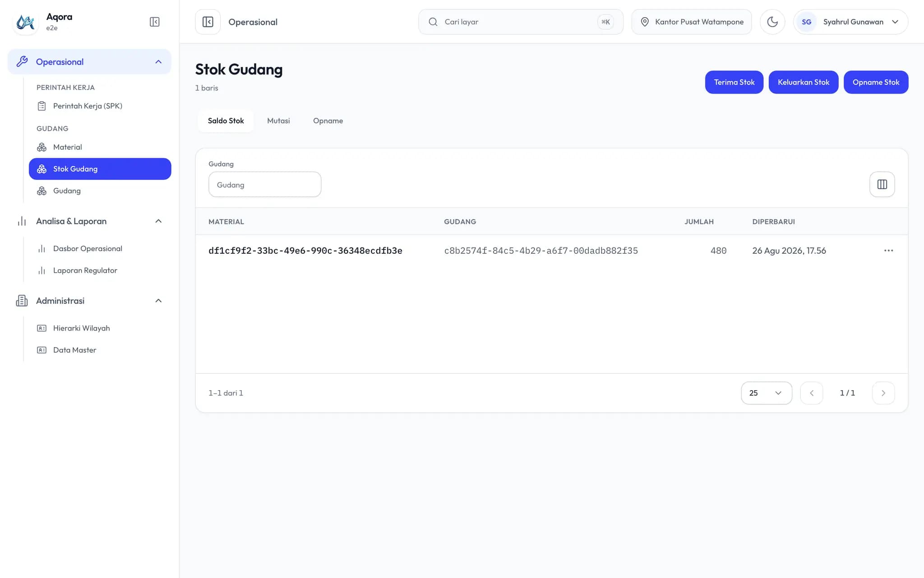Viewport: 924px width, 578px height.
Task: Open row actions three-dot menu
Action: click(888, 251)
